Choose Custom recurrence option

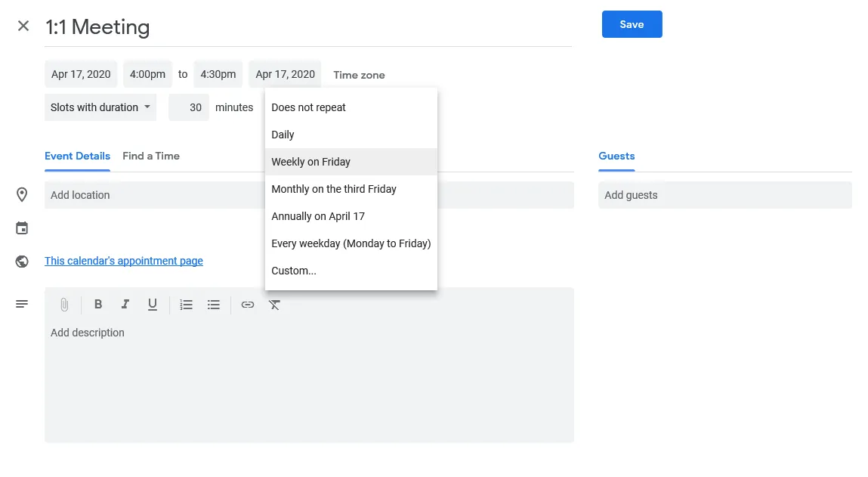click(293, 270)
